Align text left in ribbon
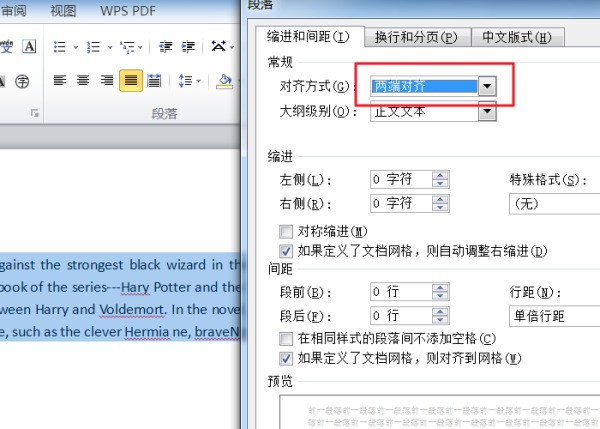 (x=60, y=80)
